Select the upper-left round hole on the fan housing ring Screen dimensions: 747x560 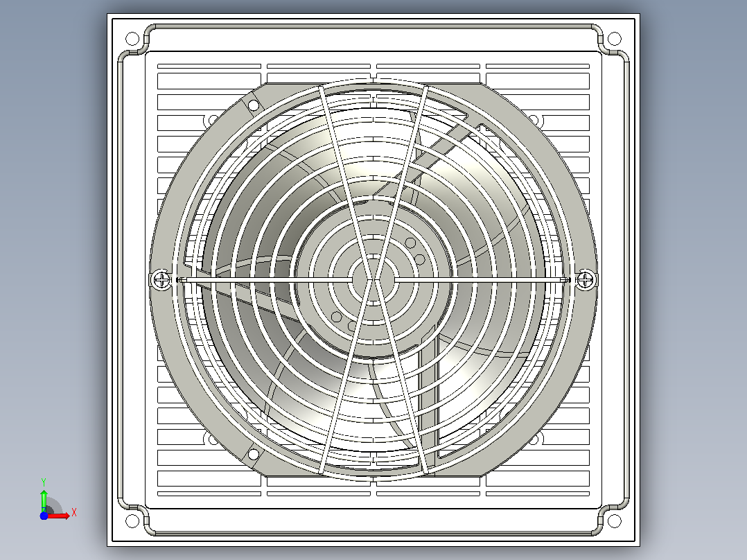click(x=254, y=105)
